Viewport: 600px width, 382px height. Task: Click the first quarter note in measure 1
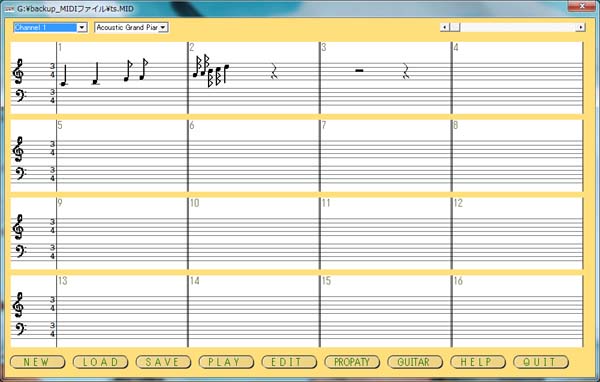coord(64,75)
